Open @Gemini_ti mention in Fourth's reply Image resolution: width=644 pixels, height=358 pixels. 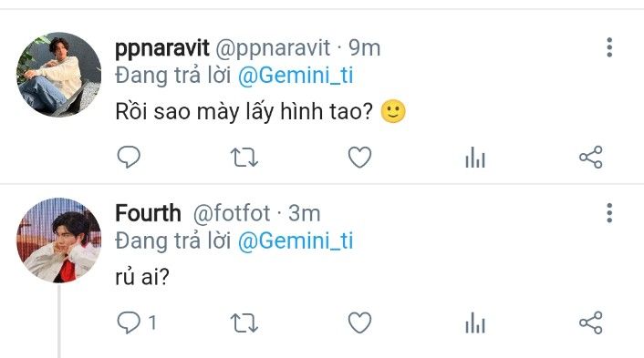click(296, 240)
